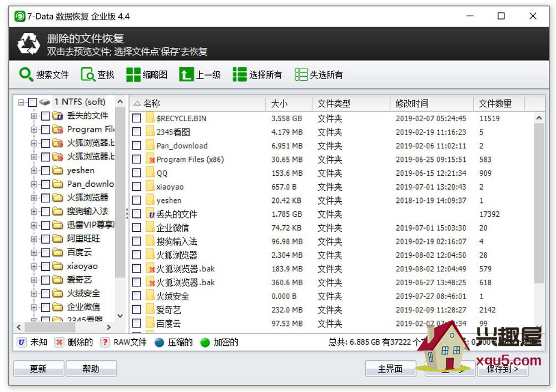This screenshot has width=556, height=392.
Task: Collapse the 1 NTFS (soft) tree node
Action: (x=21, y=102)
